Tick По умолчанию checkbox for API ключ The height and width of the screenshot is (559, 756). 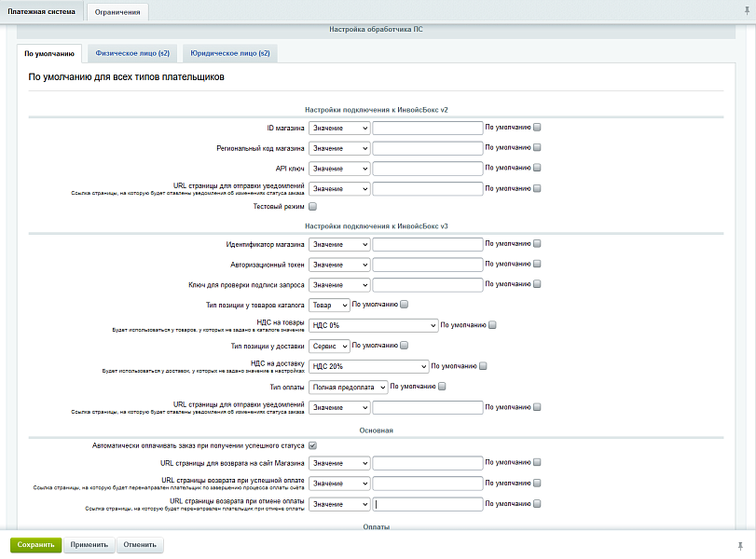coord(537,169)
